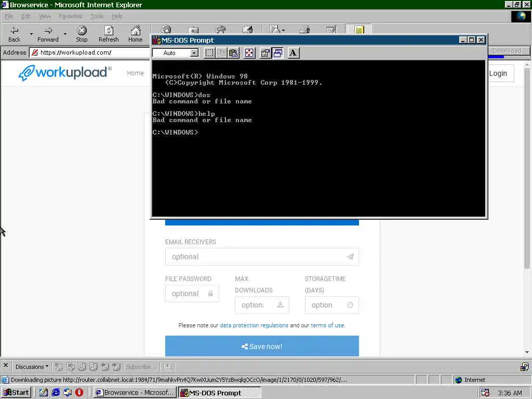Open the Discussions dropdown menu
532x399 pixels.
click(32, 367)
